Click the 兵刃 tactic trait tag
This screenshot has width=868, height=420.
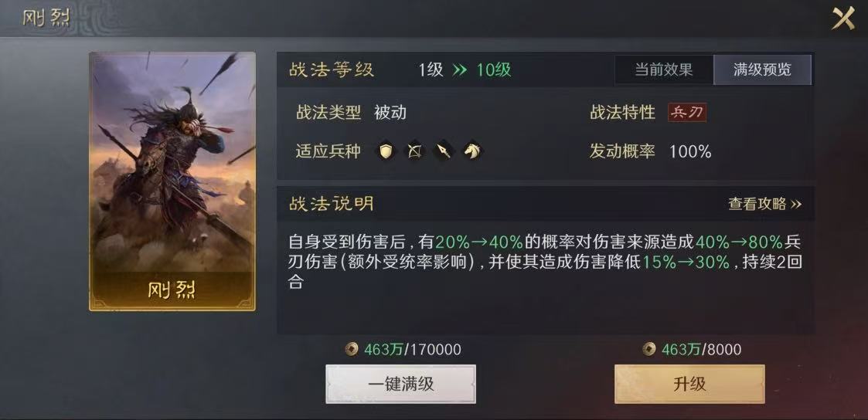[x=687, y=113]
